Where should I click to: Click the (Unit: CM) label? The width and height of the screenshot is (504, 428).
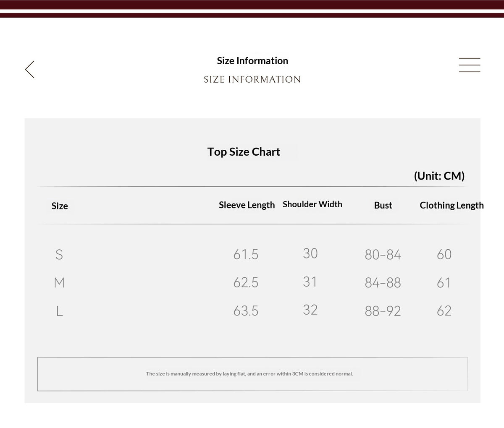(x=439, y=176)
